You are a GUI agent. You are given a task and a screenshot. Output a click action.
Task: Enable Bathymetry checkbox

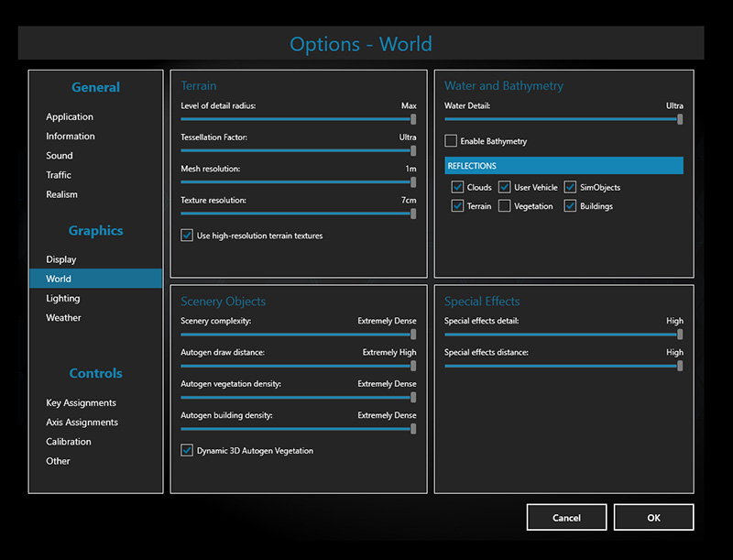pyautogui.click(x=451, y=141)
